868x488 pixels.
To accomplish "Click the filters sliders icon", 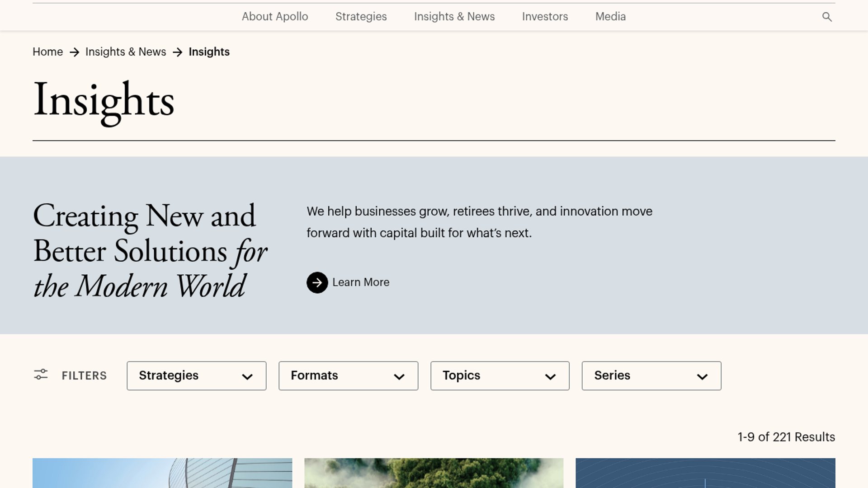I will point(41,375).
